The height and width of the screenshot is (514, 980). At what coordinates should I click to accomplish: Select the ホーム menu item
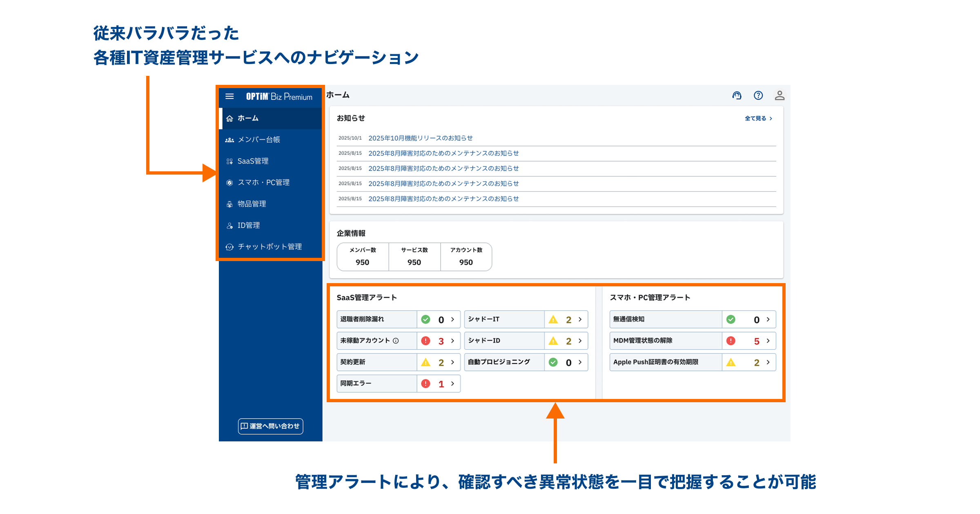click(248, 118)
